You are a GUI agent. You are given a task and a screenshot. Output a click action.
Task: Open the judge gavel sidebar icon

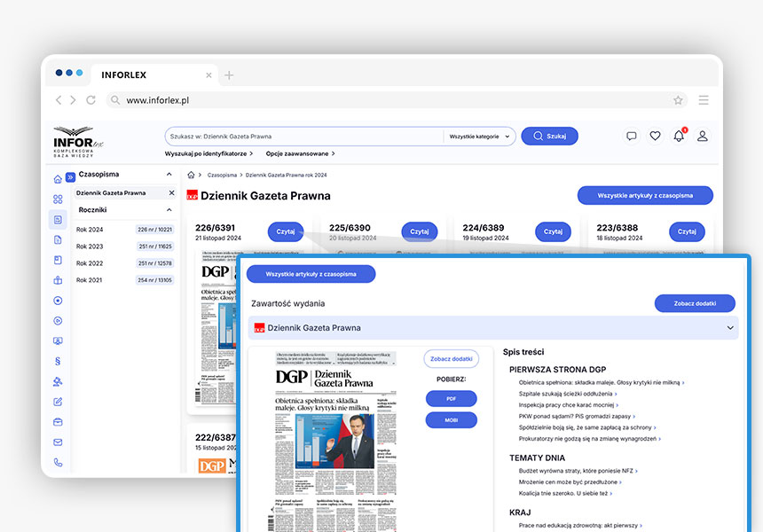pyautogui.click(x=58, y=381)
